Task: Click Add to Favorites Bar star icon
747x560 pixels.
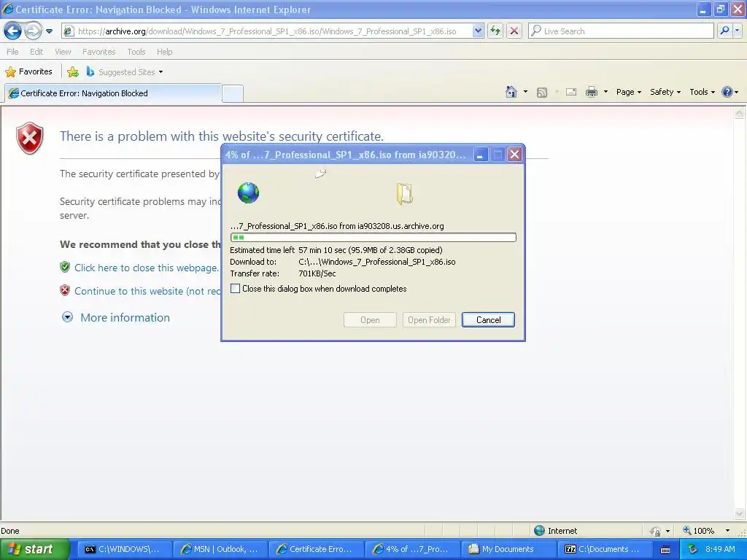Action: point(73,72)
